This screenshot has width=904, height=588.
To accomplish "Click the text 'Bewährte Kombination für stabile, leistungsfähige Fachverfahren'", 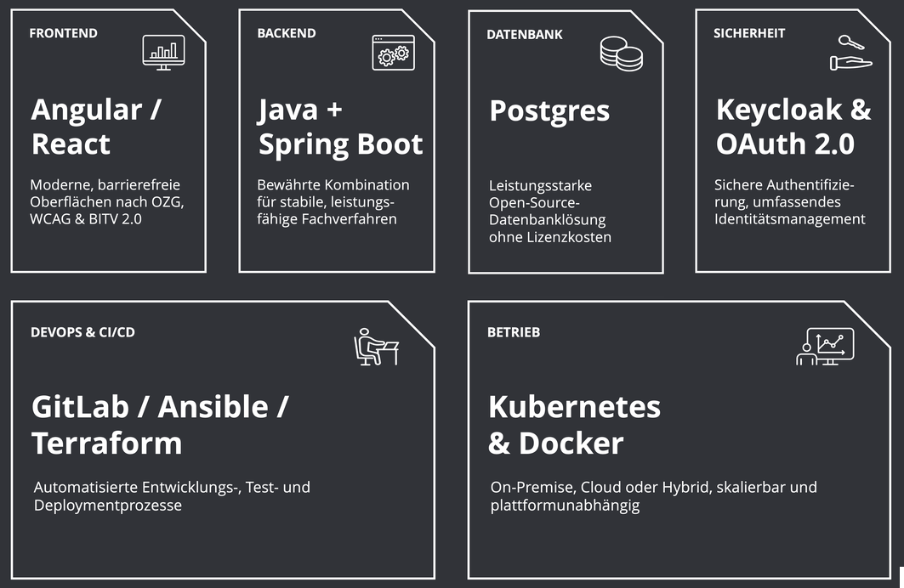I will click(x=333, y=201).
